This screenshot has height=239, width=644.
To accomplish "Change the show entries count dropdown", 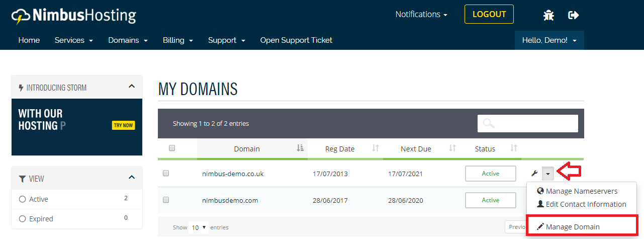I will [198, 227].
